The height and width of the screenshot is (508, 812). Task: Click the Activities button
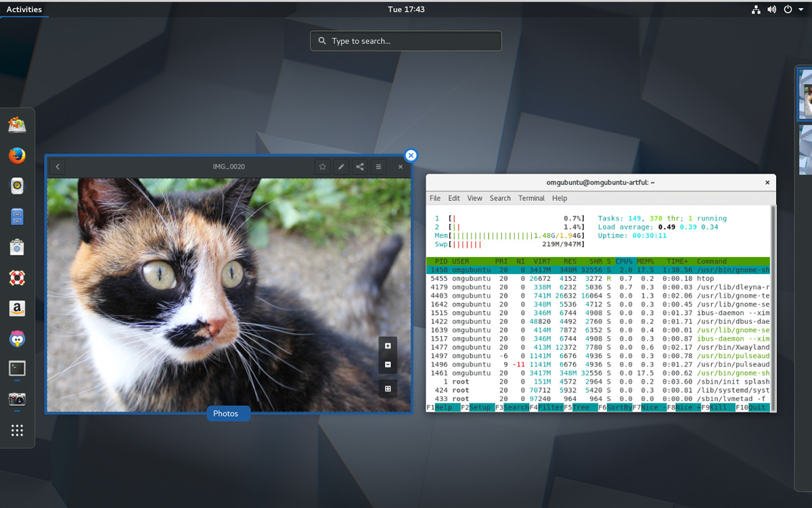coord(24,9)
